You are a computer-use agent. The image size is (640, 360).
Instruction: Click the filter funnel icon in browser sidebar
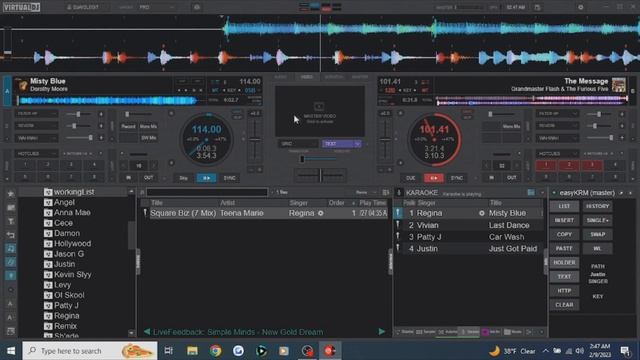11,221
